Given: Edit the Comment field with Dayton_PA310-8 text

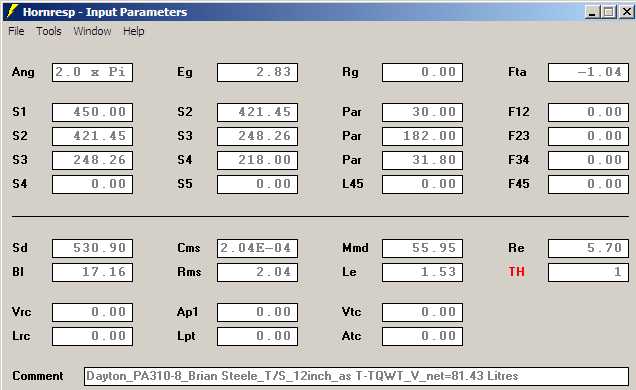Looking at the screenshot, I should coord(357,376).
